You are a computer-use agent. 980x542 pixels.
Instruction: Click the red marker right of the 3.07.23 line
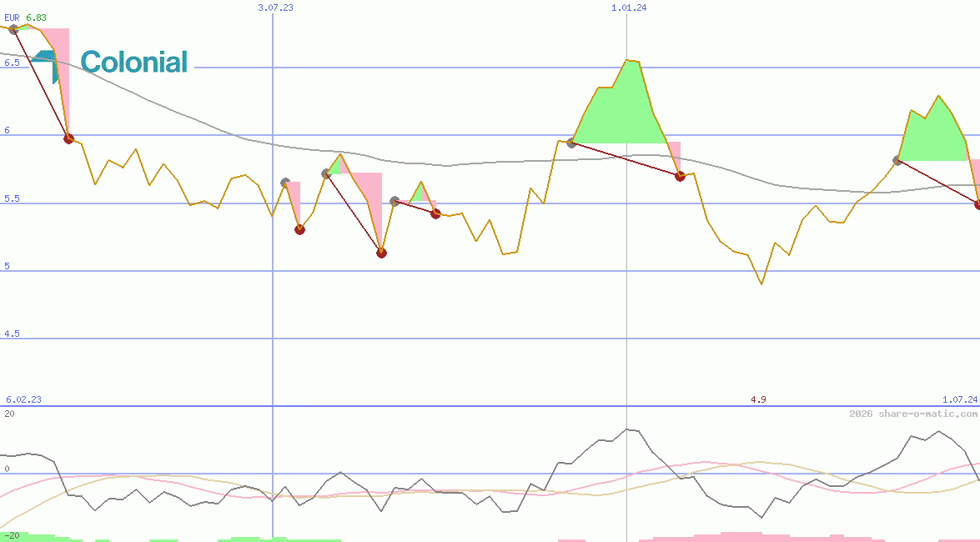[x=299, y=229]
